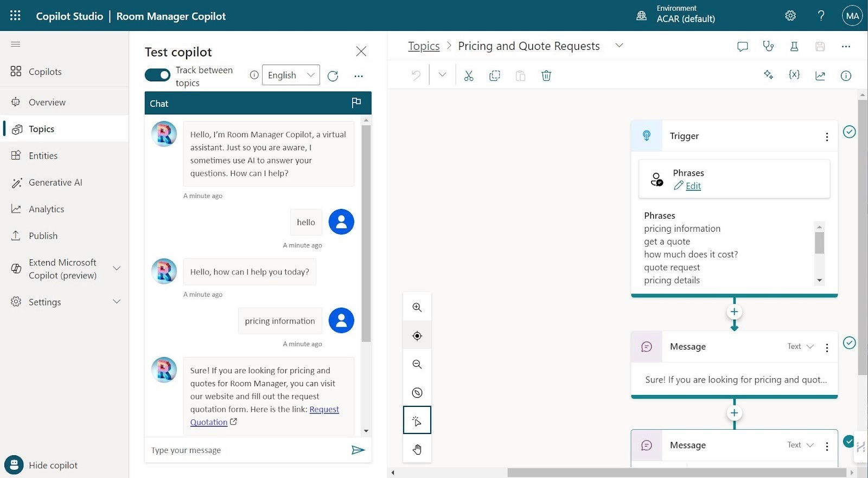Click the environment globe icon
This screenshot has height=478, width=868.
[x=641, y=16]
